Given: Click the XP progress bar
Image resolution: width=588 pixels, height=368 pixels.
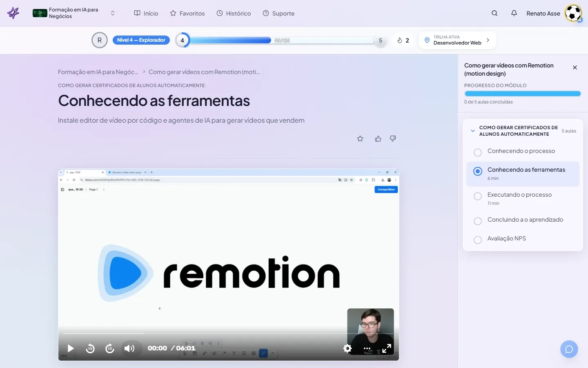Looking at the screenshot, I should (282, 40).
